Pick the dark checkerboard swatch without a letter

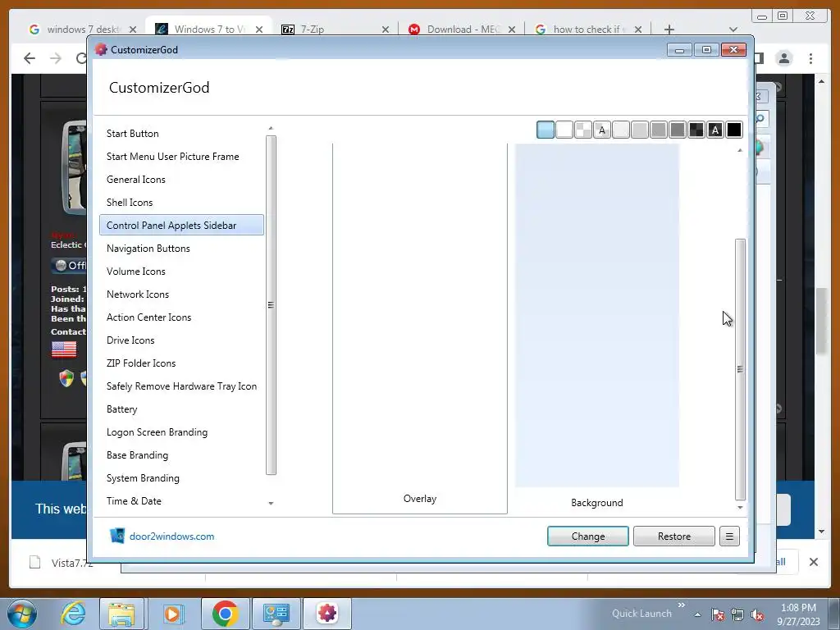pyautogui.click(x=696, y=130)
